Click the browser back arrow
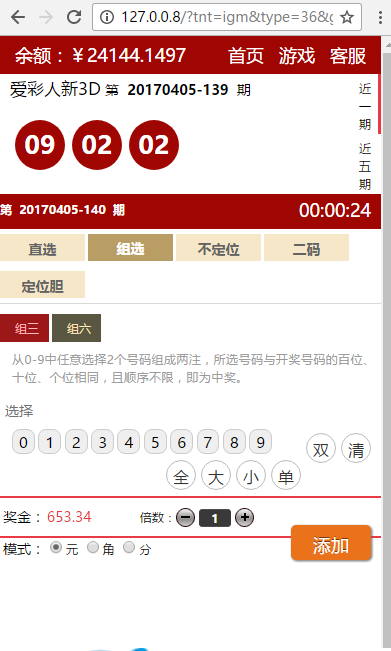This screenshot has height=651, width=391. pos(18,17)
